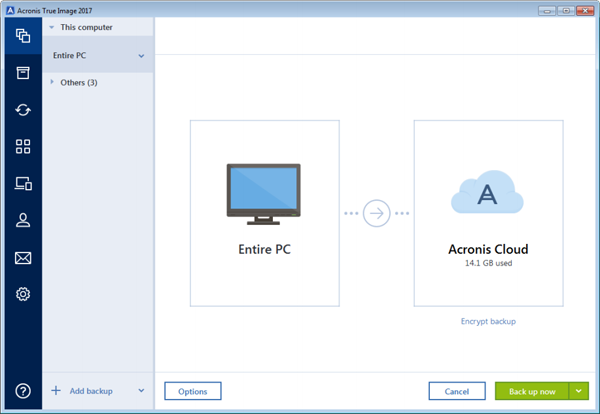
Task: Open the Account person icon
Action: (21, 221)
